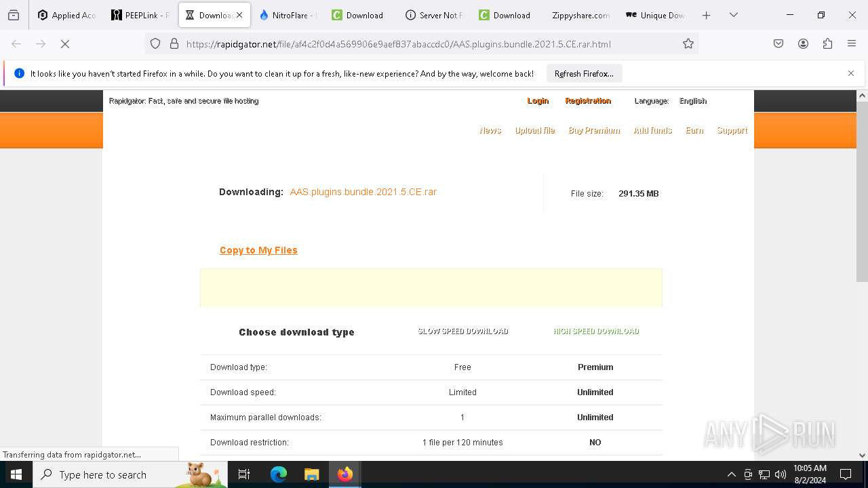Open site security padlock info
Image resolution: width=868 pixels, height=488 pixels.
pyautogui.click(x=174, y=43)
